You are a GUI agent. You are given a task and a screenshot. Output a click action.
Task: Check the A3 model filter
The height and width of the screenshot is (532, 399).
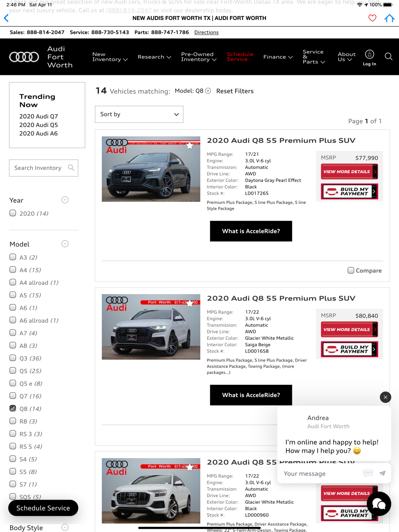coord(13,257)
